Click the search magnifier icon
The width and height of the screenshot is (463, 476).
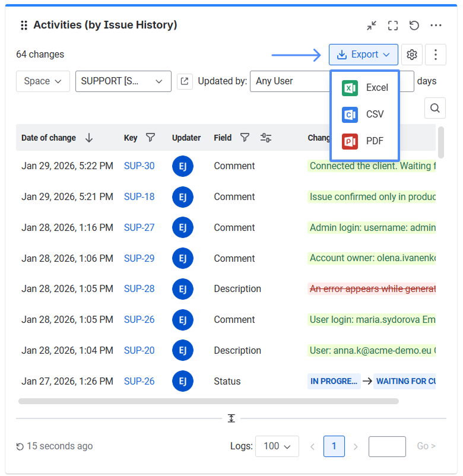pos(435,108)
